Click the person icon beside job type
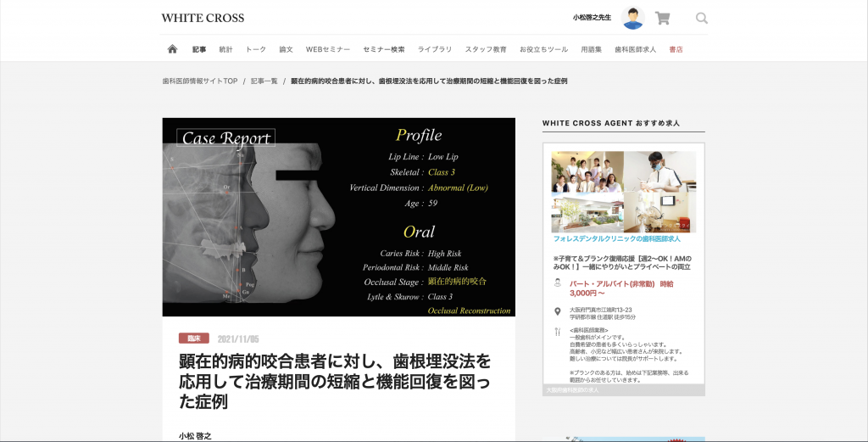Viewport: 868px width, 442px height. tap(558, 283)
